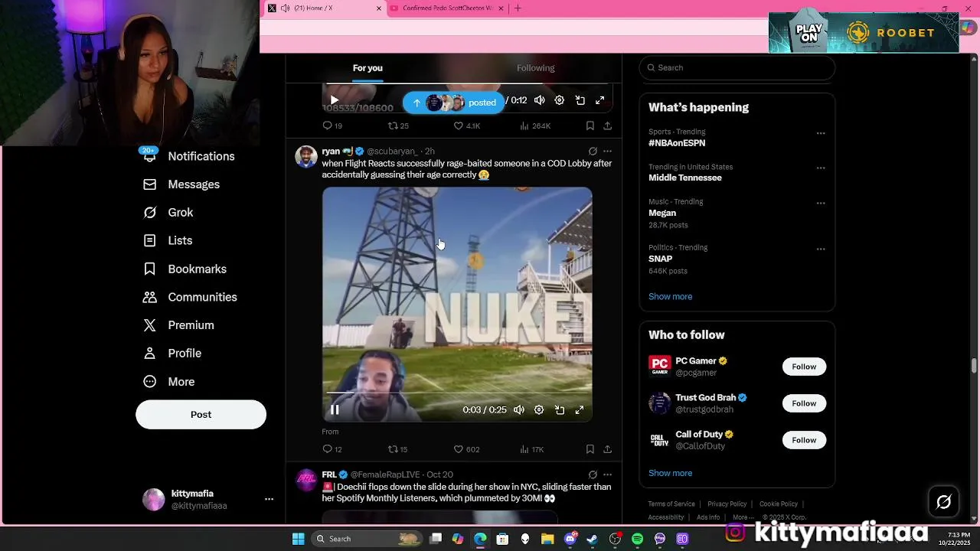This screenshot has height=551, width=980.
Task: Switch to the Following tab
Action: click(536, 68)
